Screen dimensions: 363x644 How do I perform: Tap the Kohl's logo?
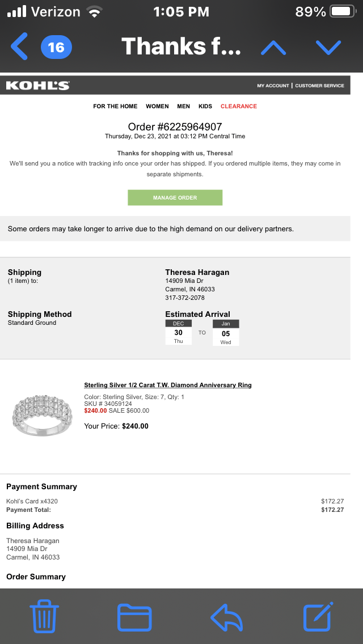(37, 86)
